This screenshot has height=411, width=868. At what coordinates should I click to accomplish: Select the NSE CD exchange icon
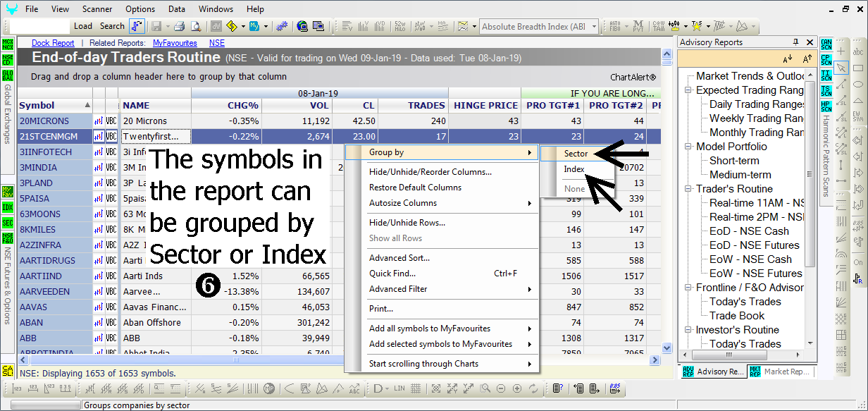(8, 60)
